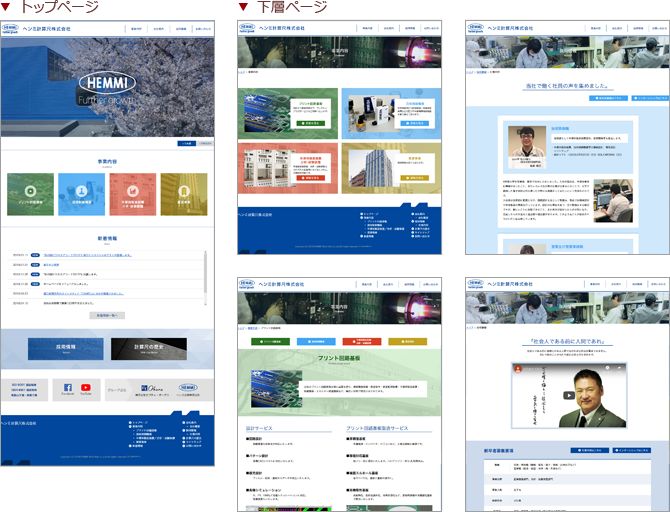Open the second news headline link in the list
The height and width of the screenshot is (512, 670).
point(51,265)
